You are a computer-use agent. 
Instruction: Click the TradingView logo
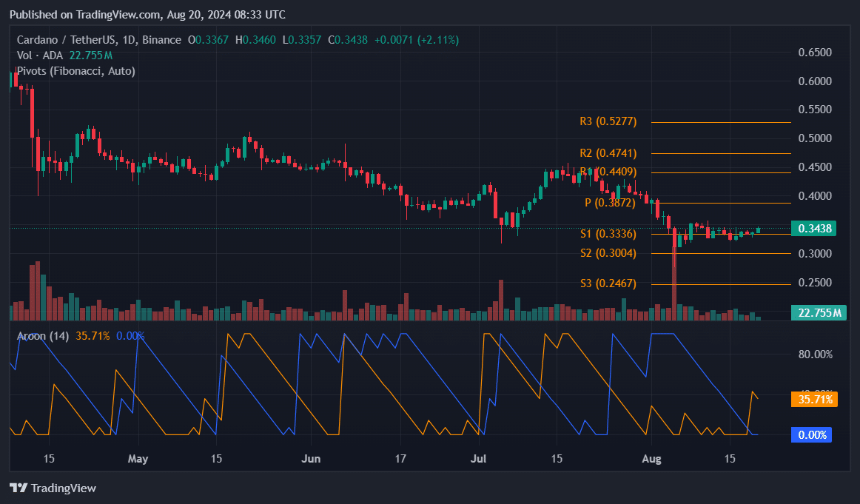[x=53, y=488]
